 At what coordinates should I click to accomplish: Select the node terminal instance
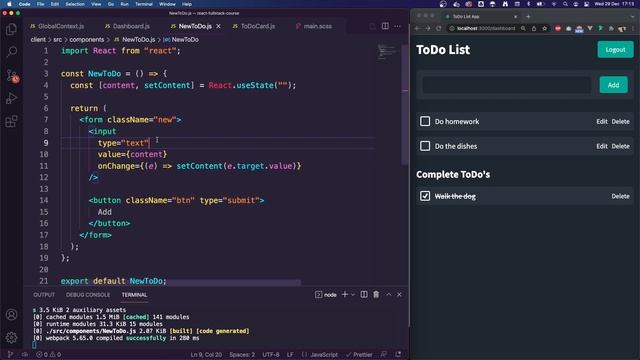326,294
